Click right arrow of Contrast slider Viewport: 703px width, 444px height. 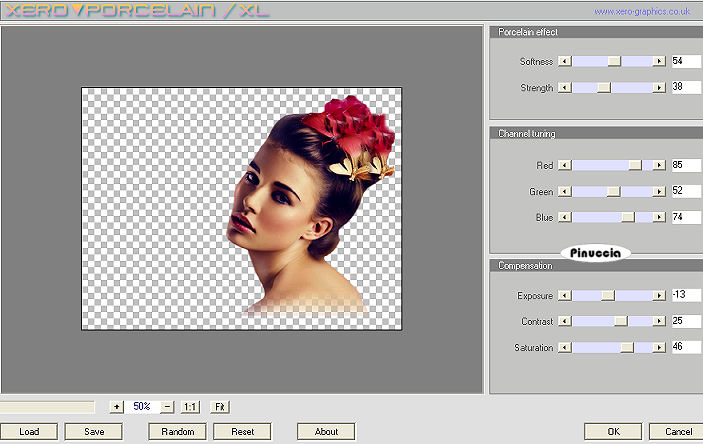658,321
